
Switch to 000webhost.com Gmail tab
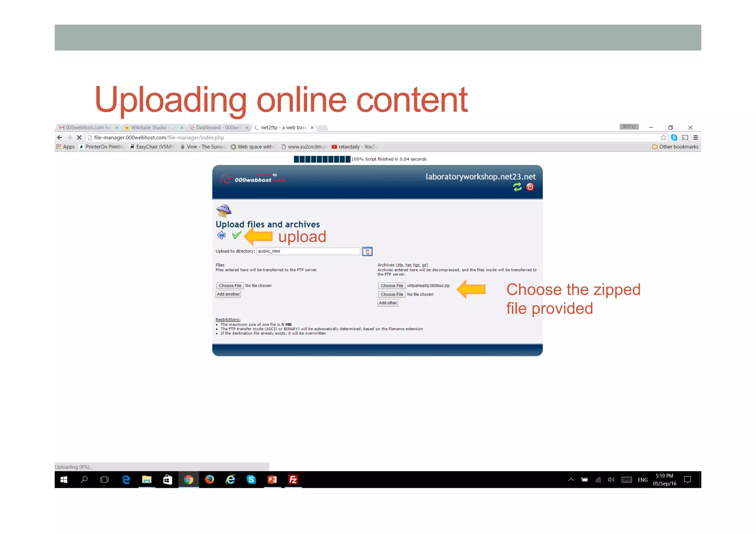[x=88, y=128]
